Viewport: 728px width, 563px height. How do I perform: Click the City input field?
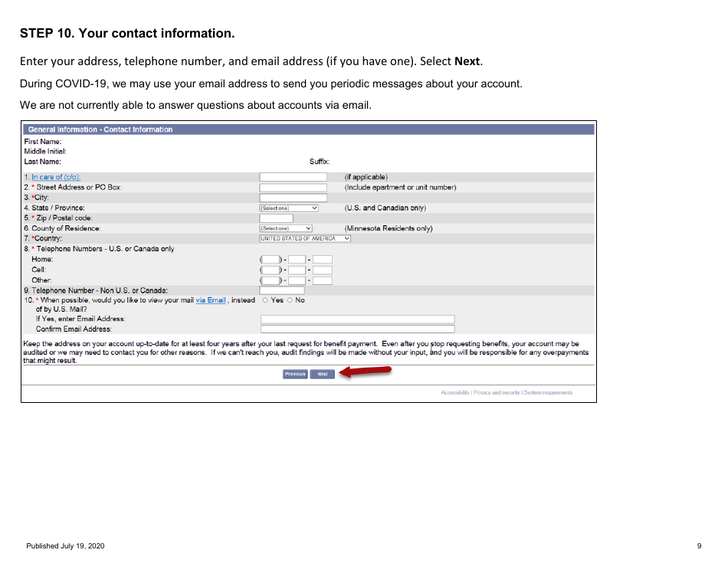point(293,197)
